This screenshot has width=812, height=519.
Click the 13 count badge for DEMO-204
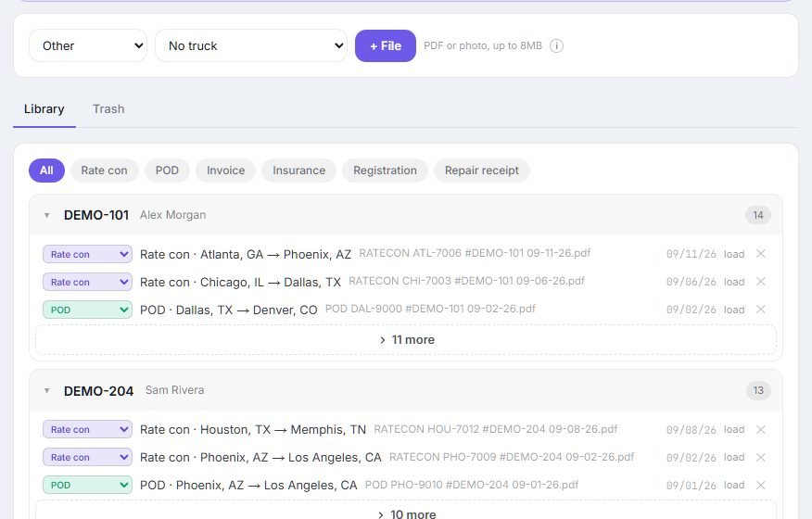coord(758,390)
